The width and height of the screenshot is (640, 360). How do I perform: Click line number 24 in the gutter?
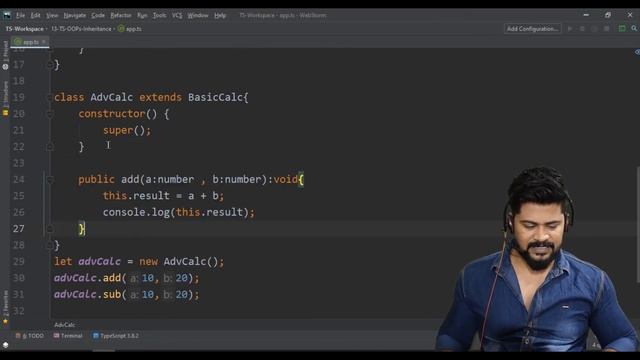click(x=19, y=180)
